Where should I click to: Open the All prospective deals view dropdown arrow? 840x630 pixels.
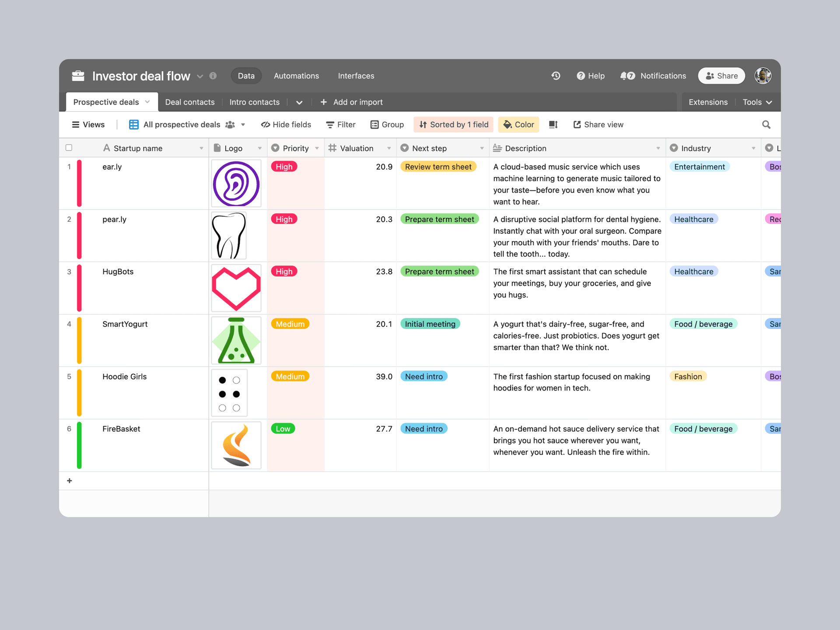[243, 125]
